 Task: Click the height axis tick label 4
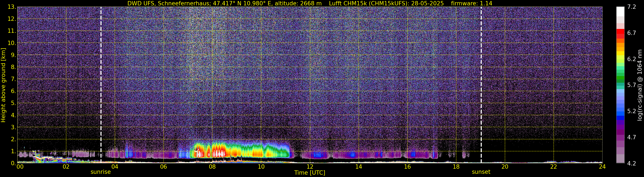coord(13,115)
